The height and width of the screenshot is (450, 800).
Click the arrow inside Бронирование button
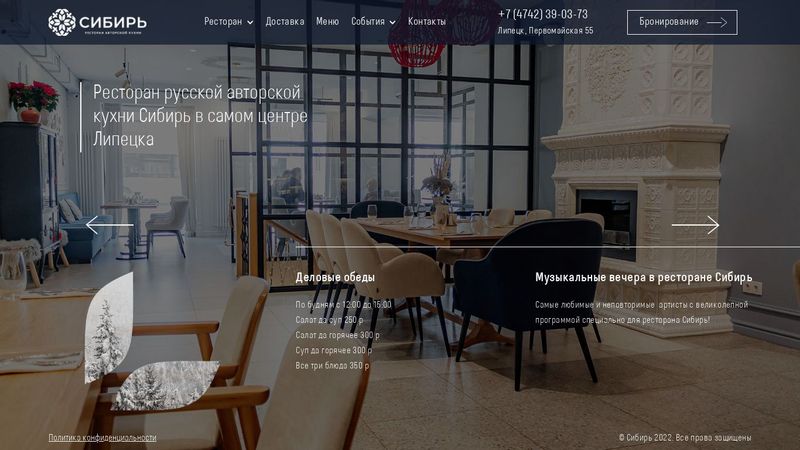(x=716, y=22)
